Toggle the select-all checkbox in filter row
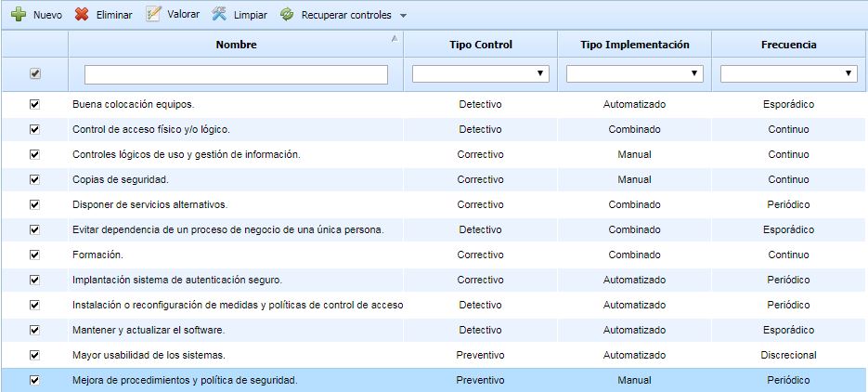The image size is (868, 392). pyautogui.click(x=35, y=73)
